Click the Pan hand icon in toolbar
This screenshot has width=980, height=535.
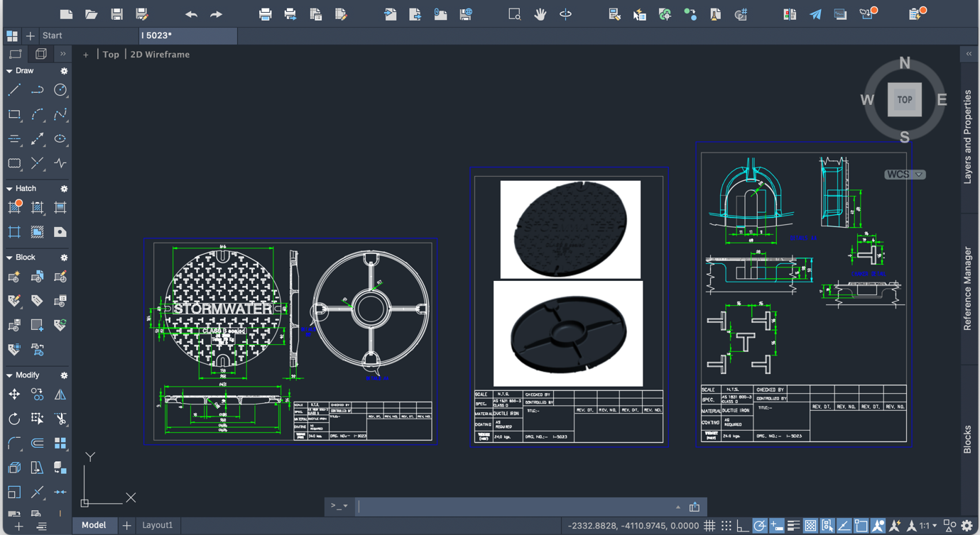tap(540, 14)
